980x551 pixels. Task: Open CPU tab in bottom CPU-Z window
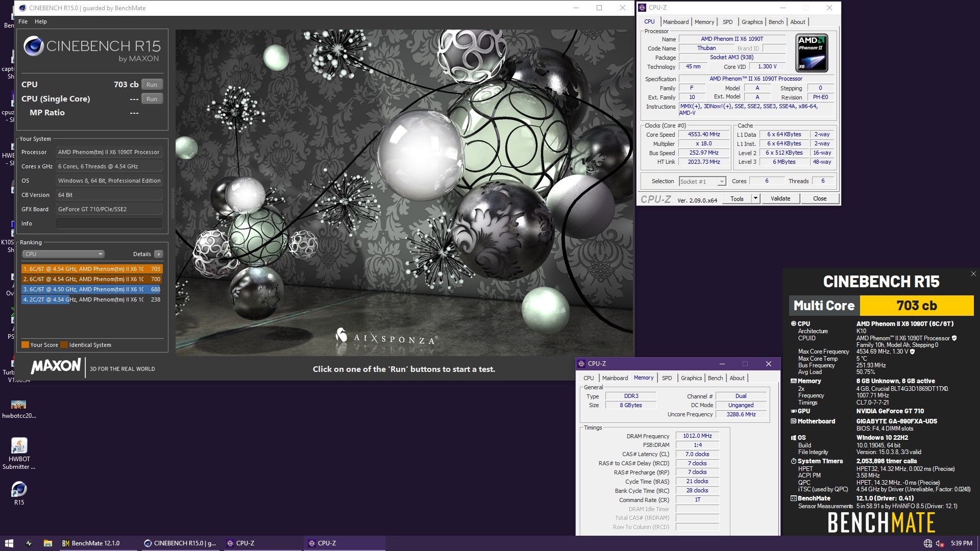click(x=589, y=378)
